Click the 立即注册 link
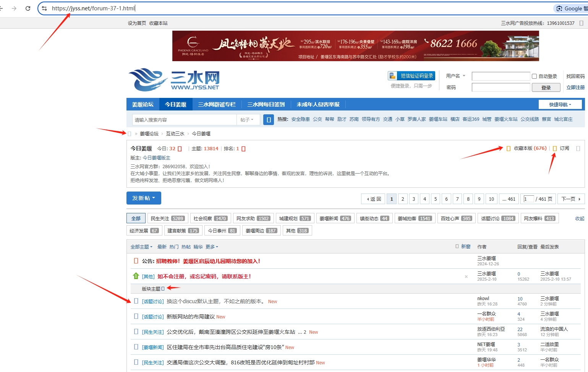Viewport: 588px width, 372px height. pyautogui.click(x=575, y=88)
